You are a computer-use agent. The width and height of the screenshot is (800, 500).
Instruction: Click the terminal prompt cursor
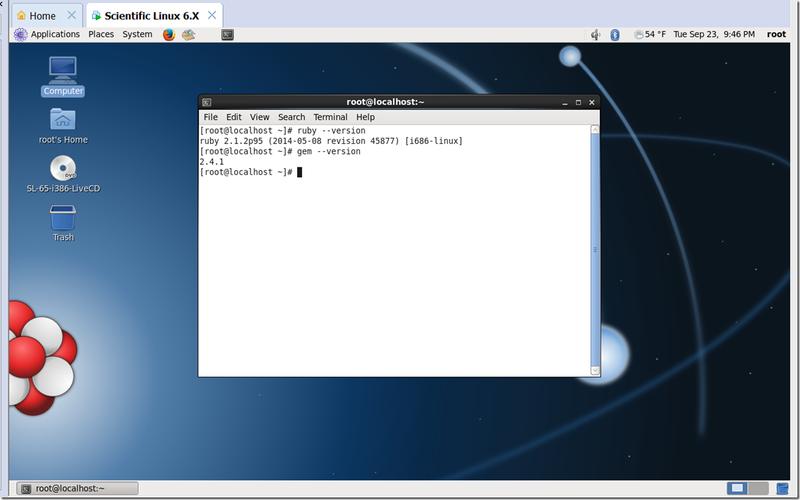[299, 172]
